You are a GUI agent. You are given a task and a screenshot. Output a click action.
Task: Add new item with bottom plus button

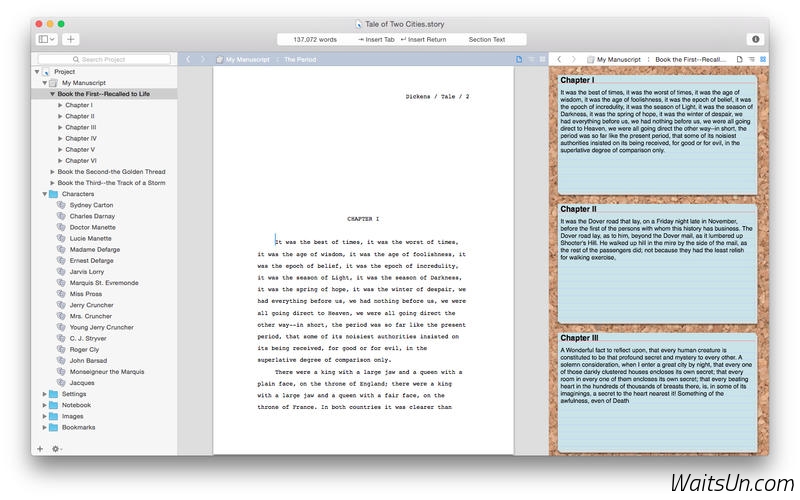click(40, 449)
